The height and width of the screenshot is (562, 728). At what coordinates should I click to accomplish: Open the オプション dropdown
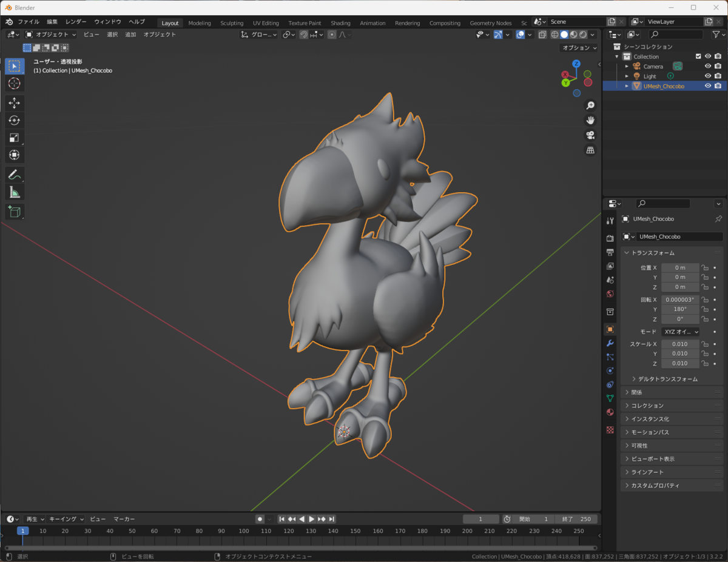click(x=579, y=47)
